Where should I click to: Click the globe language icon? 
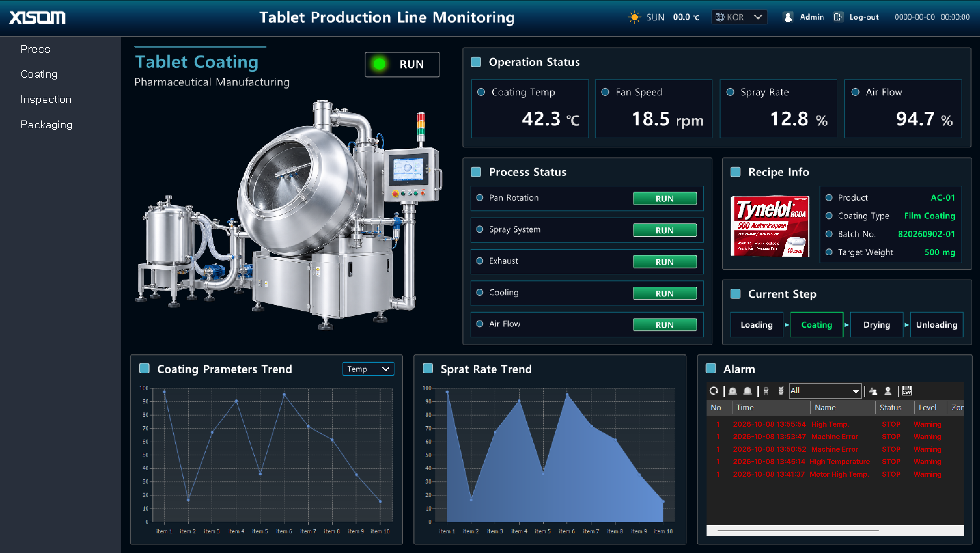(720, 17)
